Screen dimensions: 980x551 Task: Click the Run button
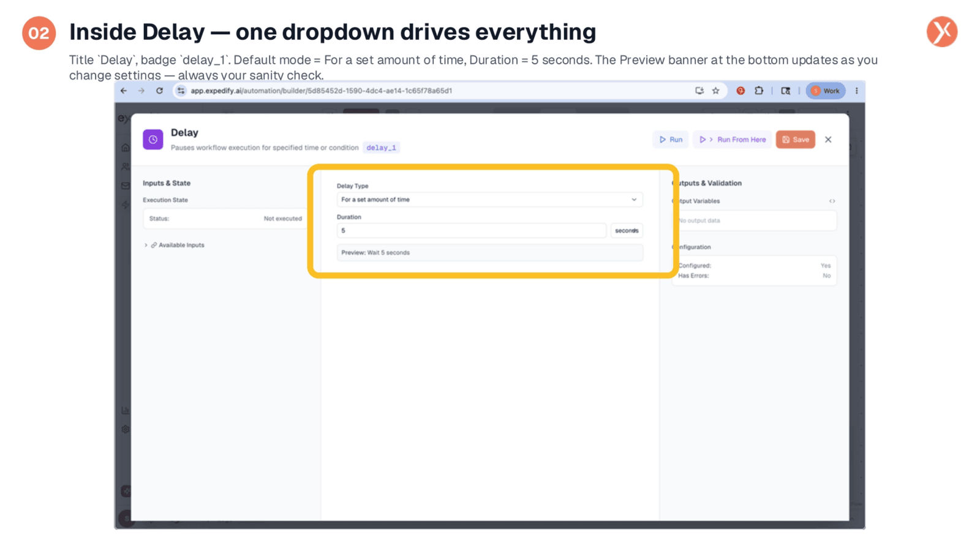pyautogui.click(x=671, y=140)
